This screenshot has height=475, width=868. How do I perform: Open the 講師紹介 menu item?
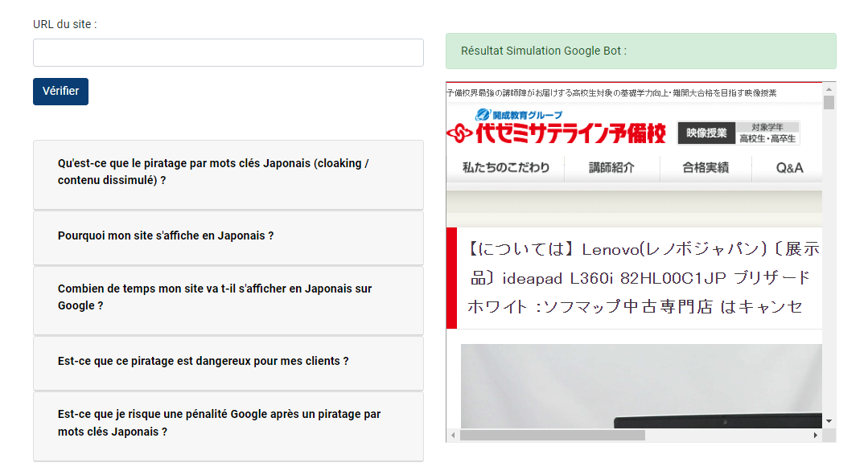611,167
